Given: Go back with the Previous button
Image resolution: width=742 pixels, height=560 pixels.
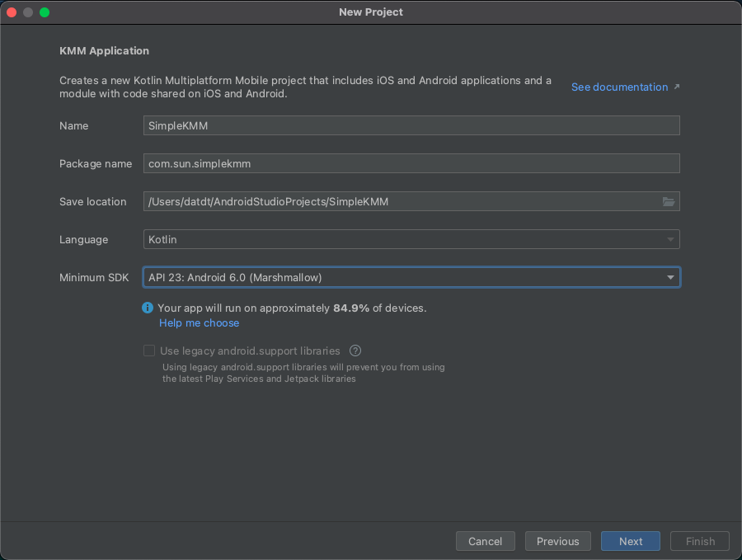Looking at the screenshot, I should pyautogui.click(x=557, y=541).
